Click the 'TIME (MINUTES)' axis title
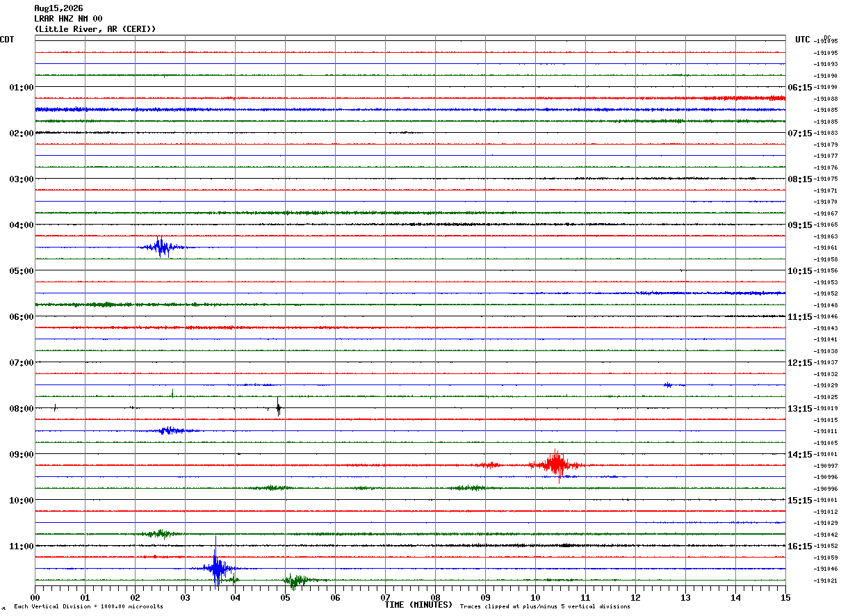This screenshot has height=616, width=841. coord(418,605)
